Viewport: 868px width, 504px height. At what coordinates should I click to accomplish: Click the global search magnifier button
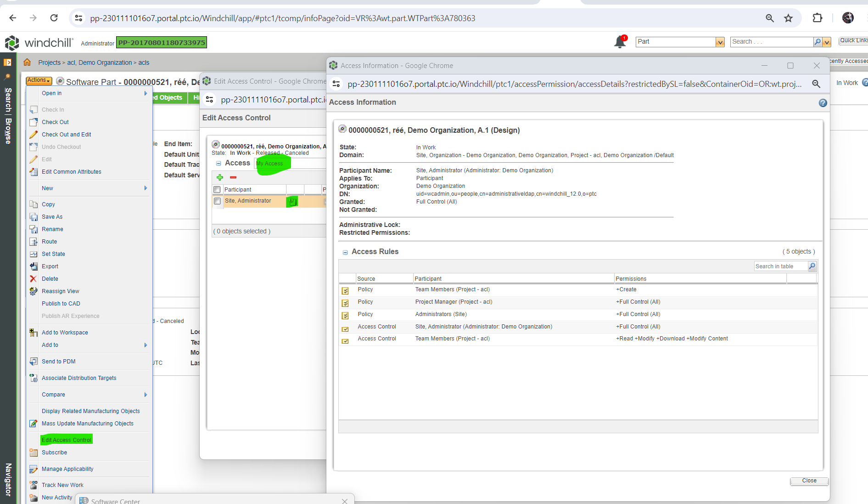[818, 42]
